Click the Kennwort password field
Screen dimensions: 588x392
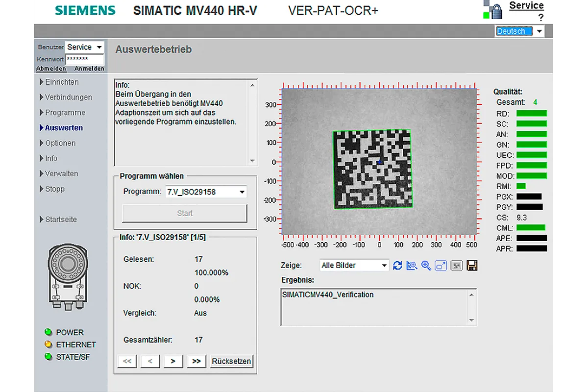85,59
